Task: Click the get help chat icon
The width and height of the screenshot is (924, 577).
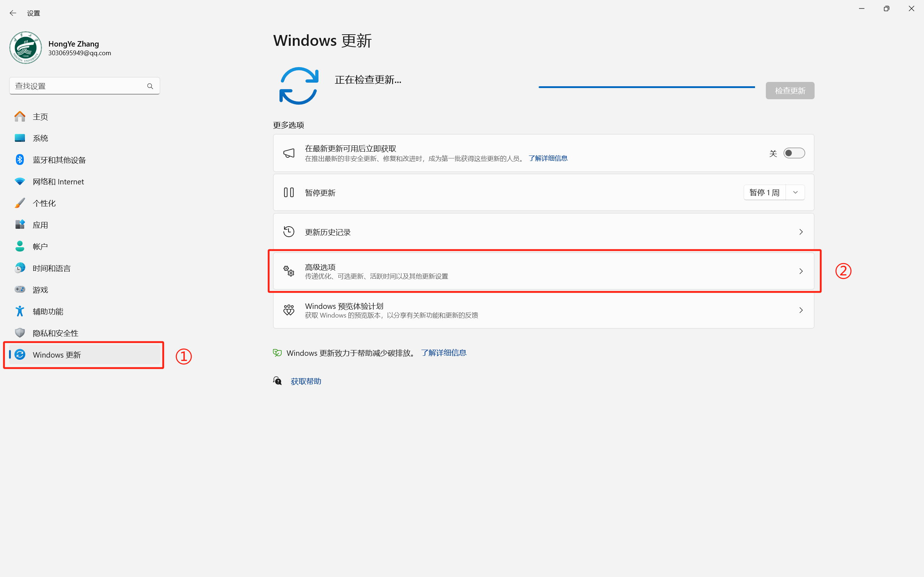Action: [x=278, y=381]
